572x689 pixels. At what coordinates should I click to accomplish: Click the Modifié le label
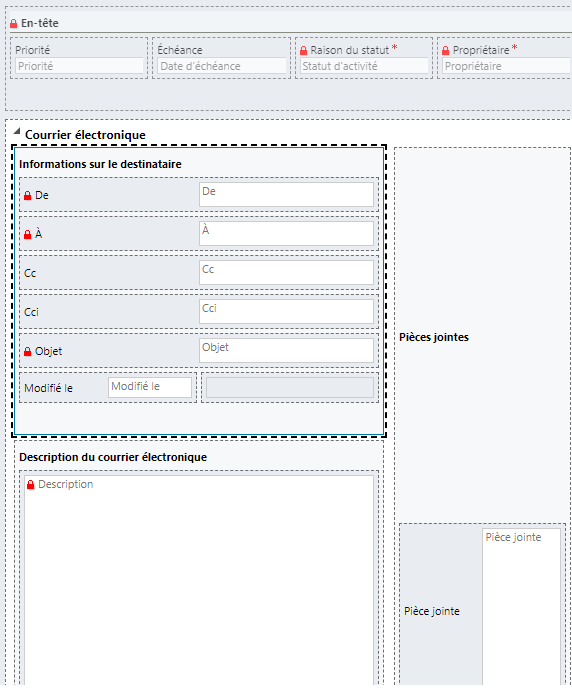[48, 388]
